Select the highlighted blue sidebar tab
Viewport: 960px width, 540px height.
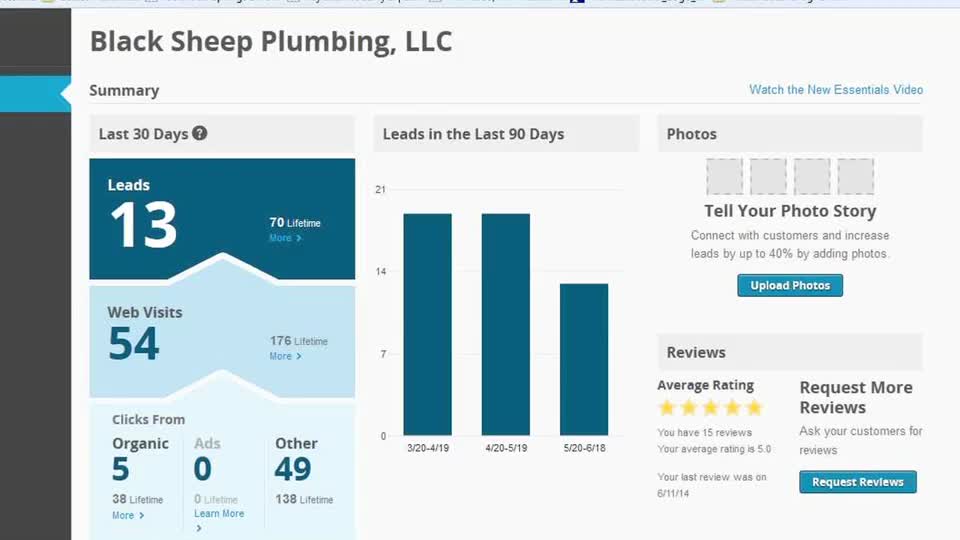tap(36, 94)
